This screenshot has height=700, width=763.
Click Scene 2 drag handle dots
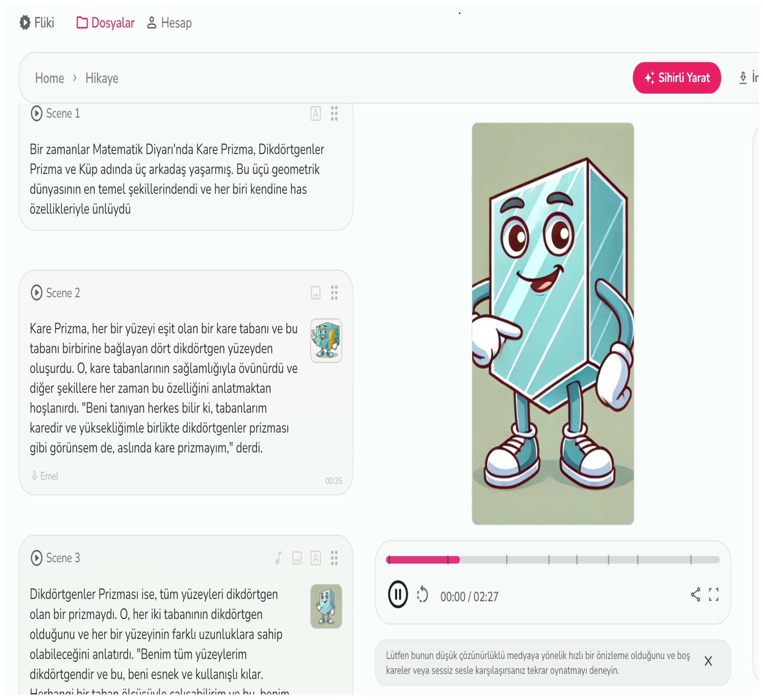pos(334,293)
